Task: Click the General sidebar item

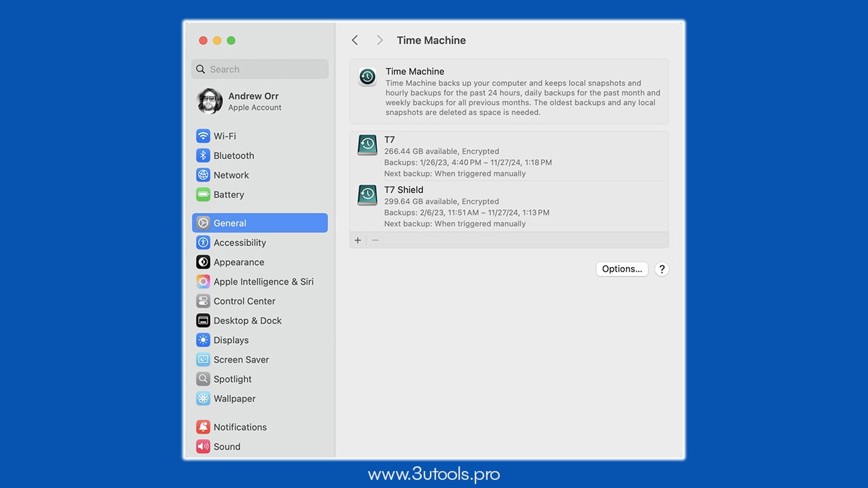Action: tap(230, 222)
